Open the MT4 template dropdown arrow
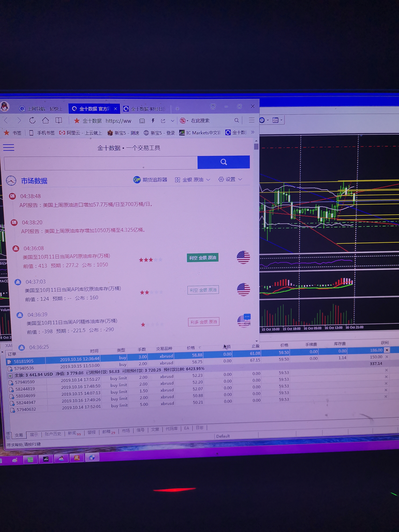This screenshot has width=399, height=532. coord(281,120)
